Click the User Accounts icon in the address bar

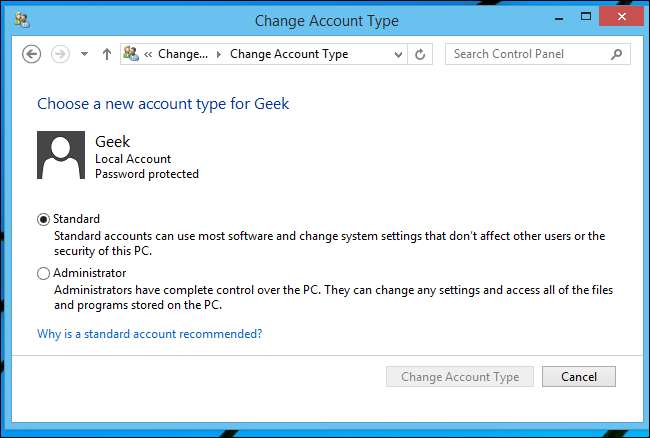[x=131, y=54]
